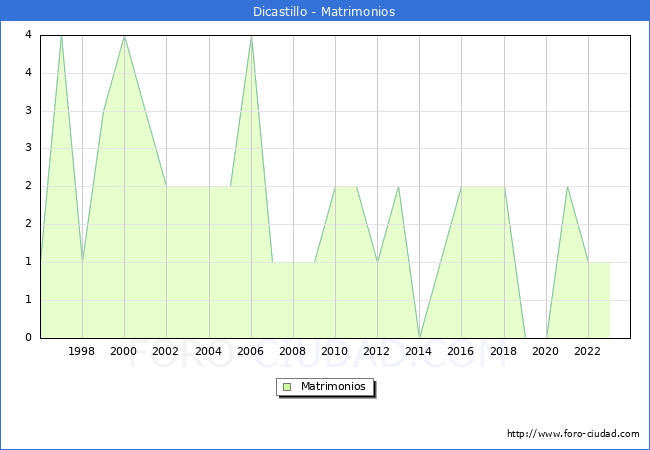Select the 2014 x-axis label
Screen dimensions: 650x450
pos(419,351)
